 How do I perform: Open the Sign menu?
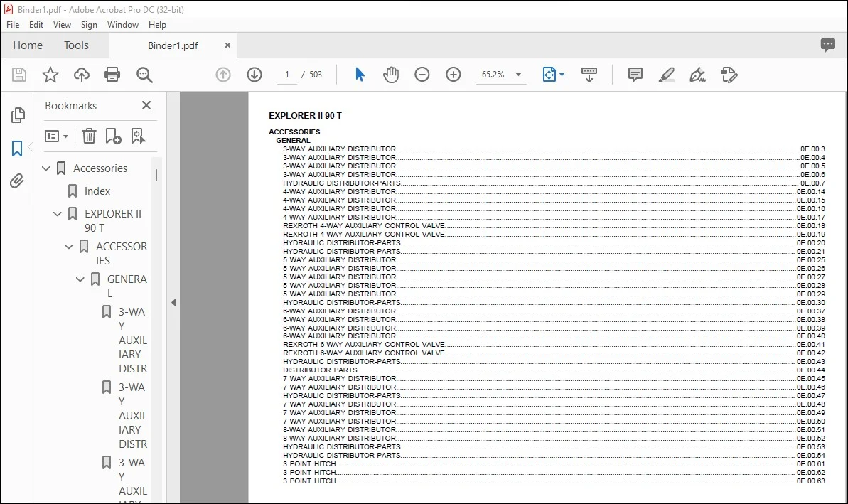click(x=90, y=25)
